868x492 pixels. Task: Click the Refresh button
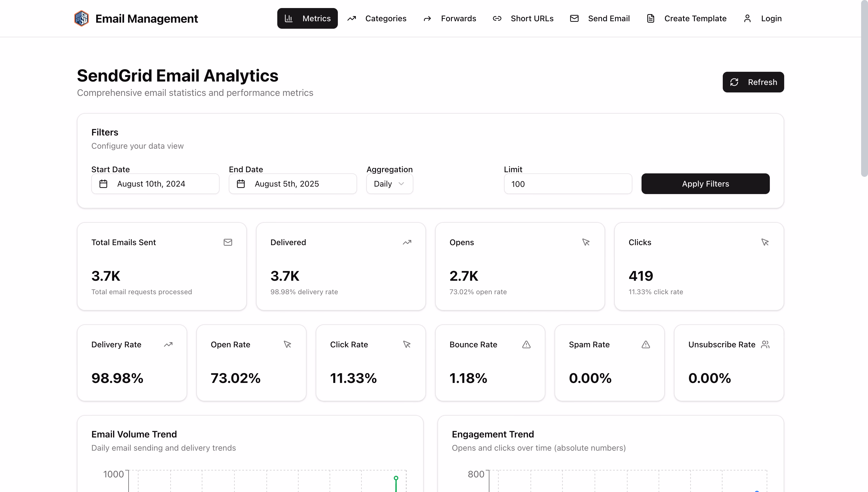(753, 82)
